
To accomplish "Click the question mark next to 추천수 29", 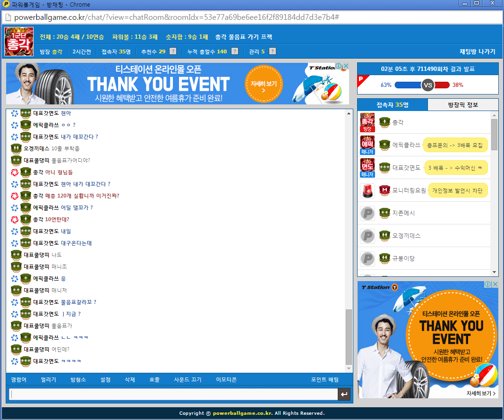I will pos(173,51).
